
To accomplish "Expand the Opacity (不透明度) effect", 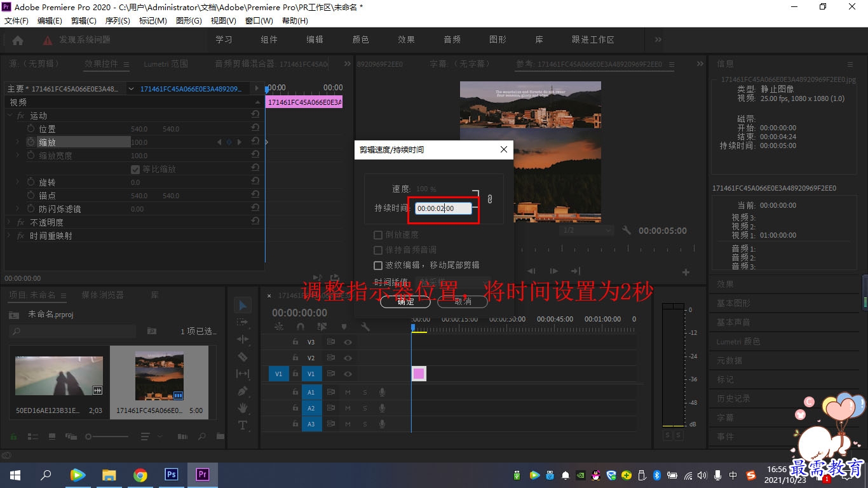I will tap(10, 222).
